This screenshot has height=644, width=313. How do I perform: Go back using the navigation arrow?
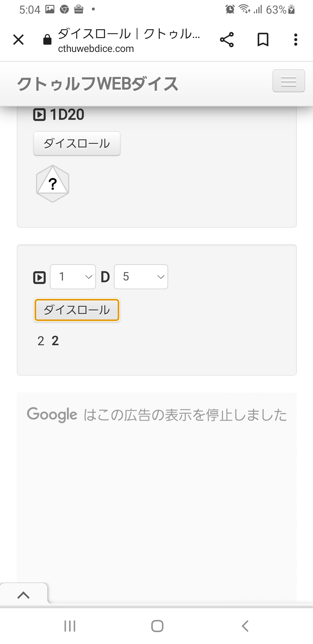click(x=245, y=626)
